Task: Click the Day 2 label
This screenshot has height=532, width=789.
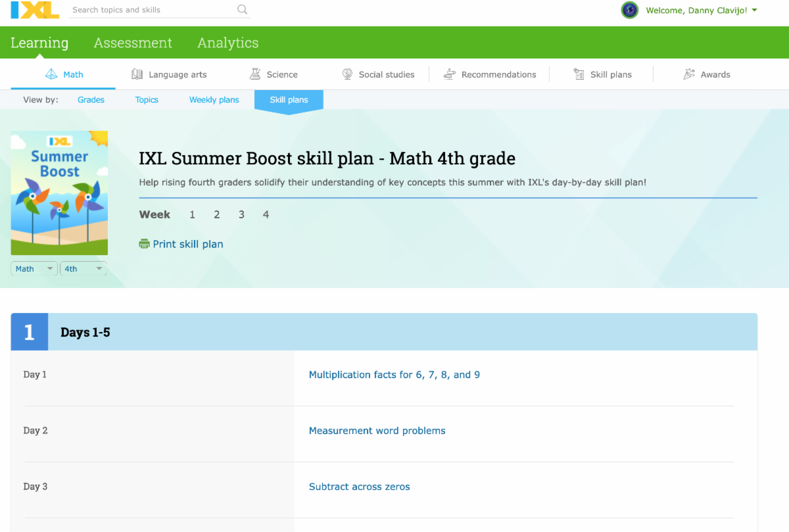Action: click(36, 430)
